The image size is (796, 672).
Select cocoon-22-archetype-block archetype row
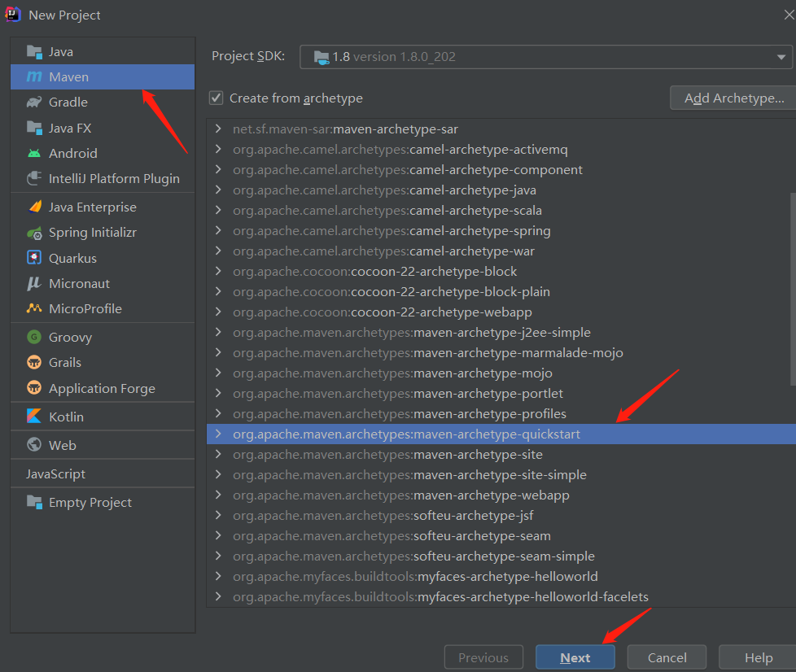click(x=501, y=272)
